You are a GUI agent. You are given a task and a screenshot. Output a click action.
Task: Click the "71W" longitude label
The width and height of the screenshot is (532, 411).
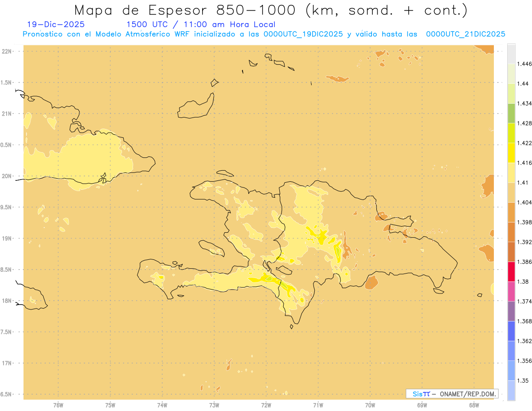pos(318,405)
